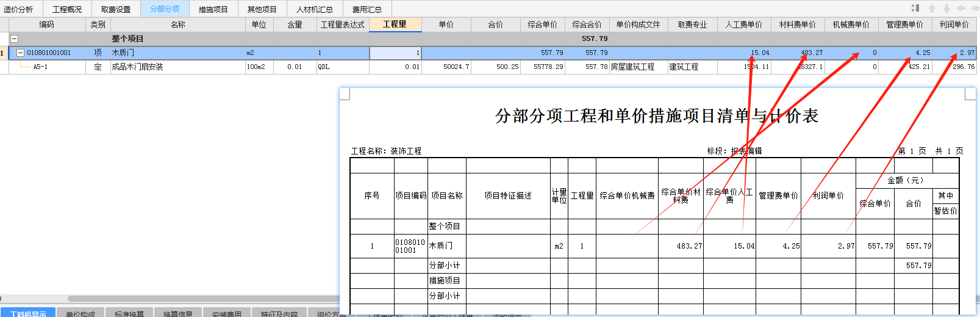Viewport: 980px width, 317px height.
Task: Open the 造价分析 tab
Action: [19, 9]
